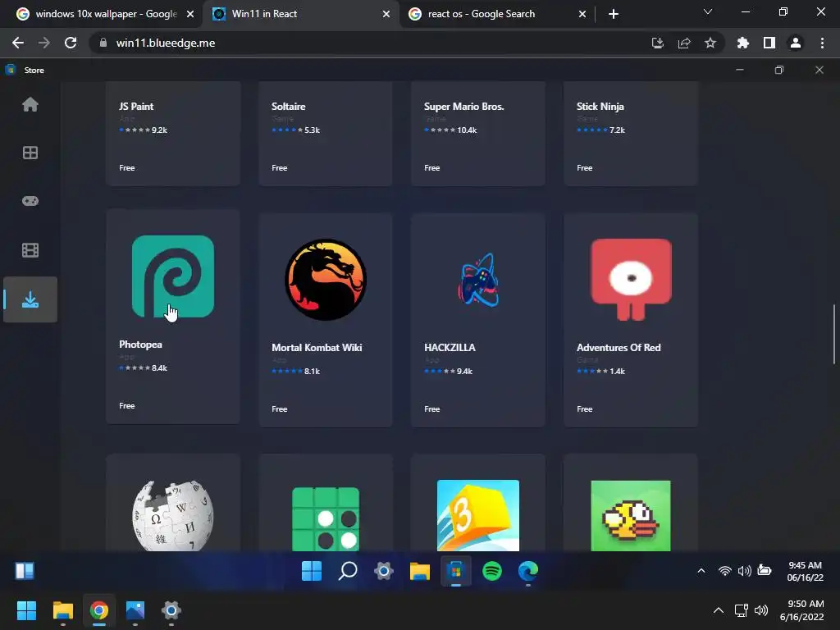Viewport: 840px width, 630px height.
Task: Open the yellow cube number 3 game
Action: [x=478, y=515]
